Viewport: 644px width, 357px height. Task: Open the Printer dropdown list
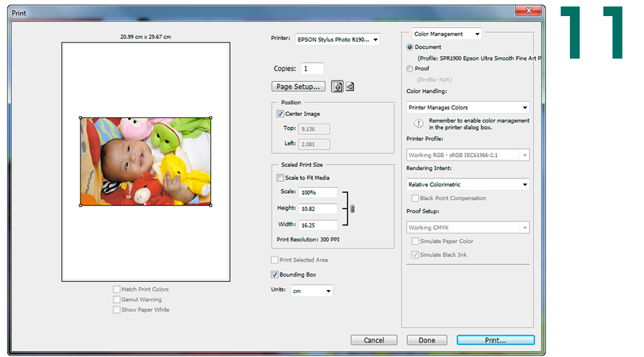point(337,39)
